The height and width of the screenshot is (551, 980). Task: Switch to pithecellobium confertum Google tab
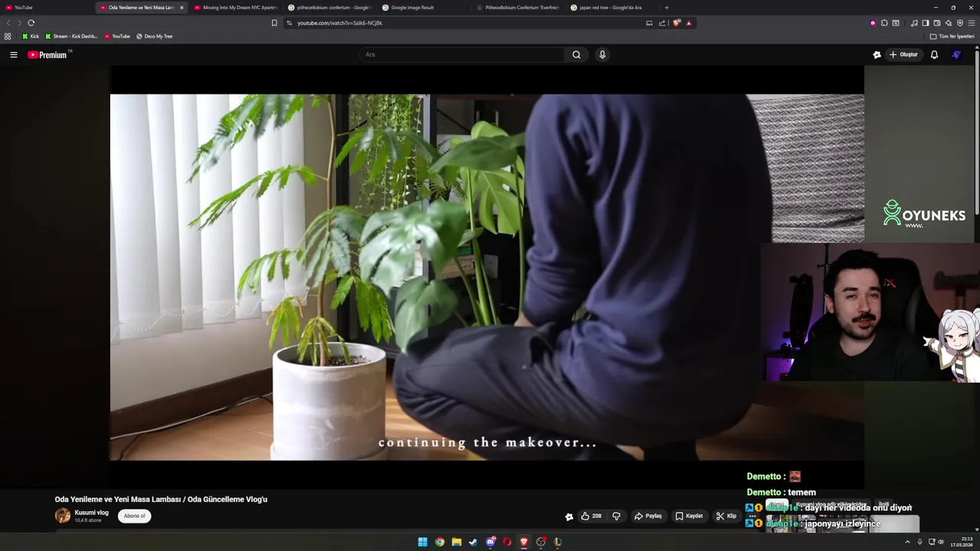click(330, 8)
